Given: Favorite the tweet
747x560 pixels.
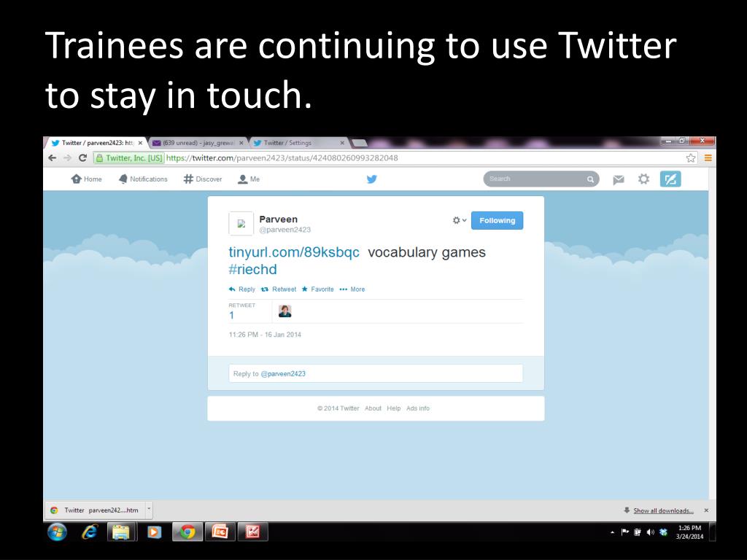Looking at the screenshot, I should (x=318, y=289).
